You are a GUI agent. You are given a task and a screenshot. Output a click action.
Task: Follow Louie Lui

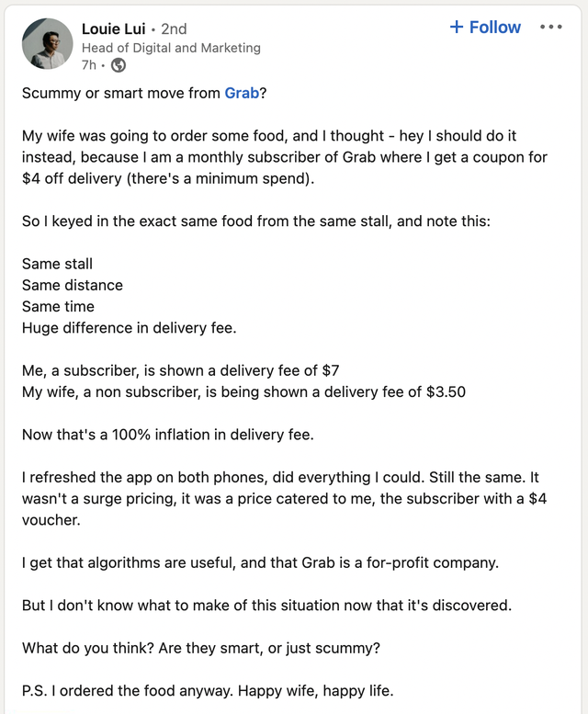[485, 28]
